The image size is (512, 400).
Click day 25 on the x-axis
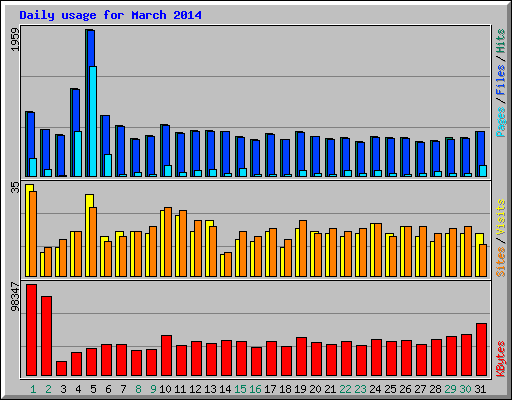[x=390, y=389]
